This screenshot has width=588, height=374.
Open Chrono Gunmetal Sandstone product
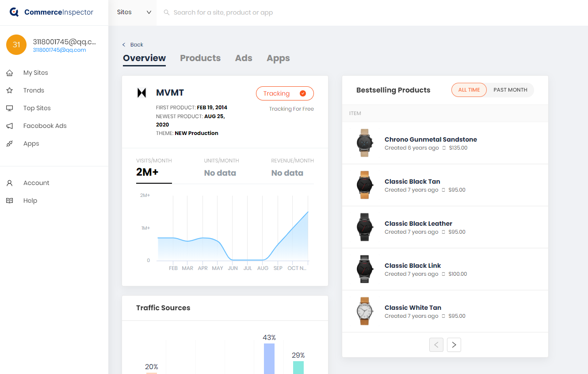pyautogui.click(x=430, y=139)
